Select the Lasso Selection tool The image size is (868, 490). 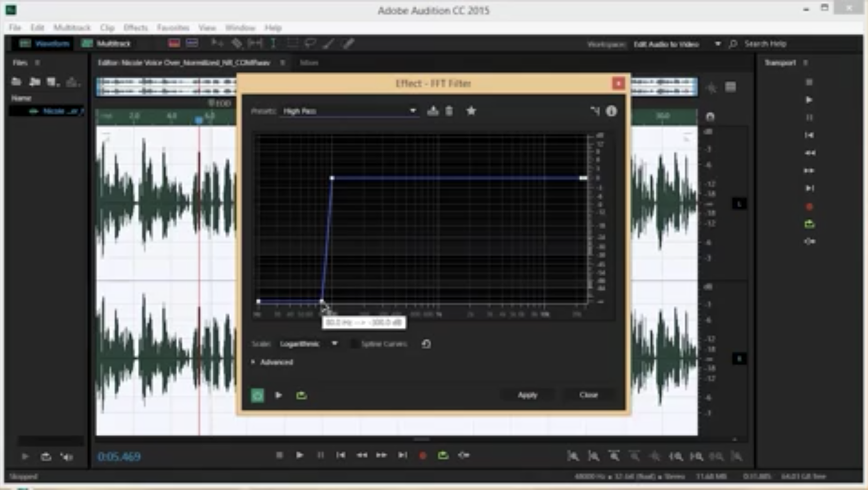tap(311, 43)
